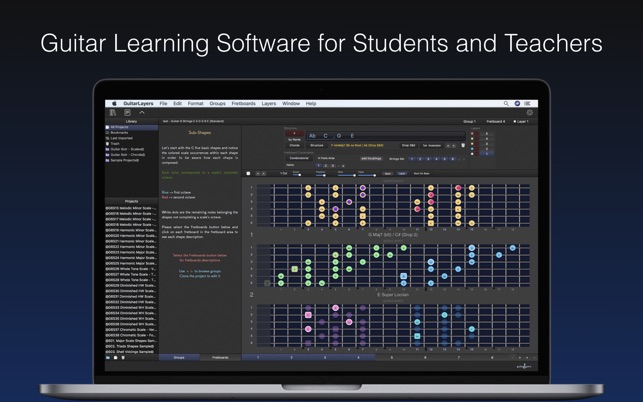Toggle the red layer 5 color marker
This screenshot has width=643, height=402.
pyautogui.click(x=472, y=134)
